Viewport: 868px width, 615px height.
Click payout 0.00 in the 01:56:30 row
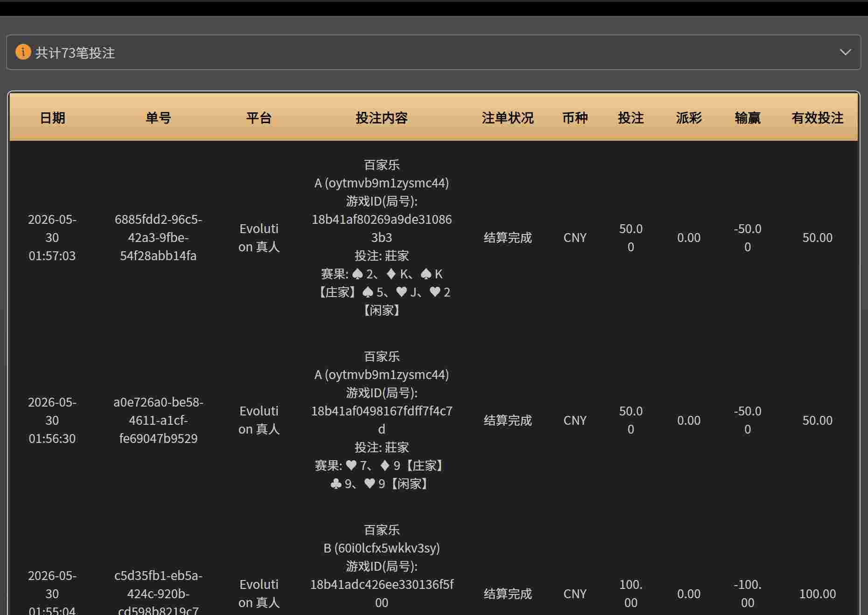point(689,420)
